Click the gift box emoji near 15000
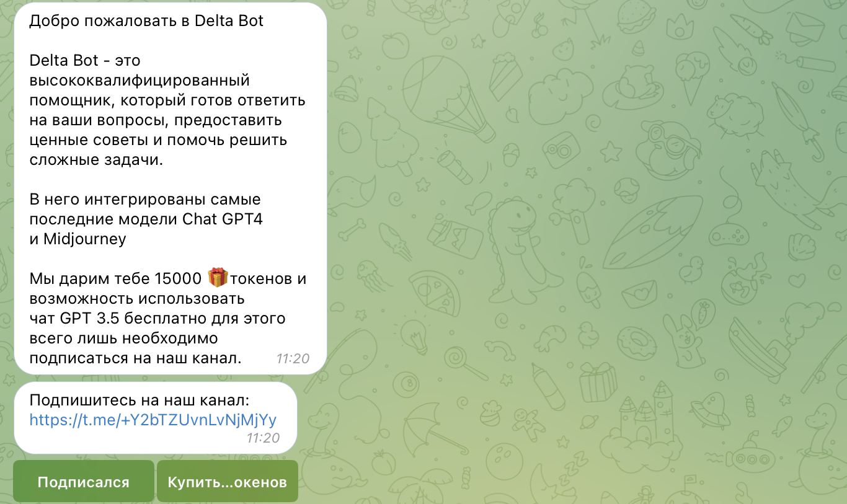Viewport: 847px width, 504px height. coord(218,277)
